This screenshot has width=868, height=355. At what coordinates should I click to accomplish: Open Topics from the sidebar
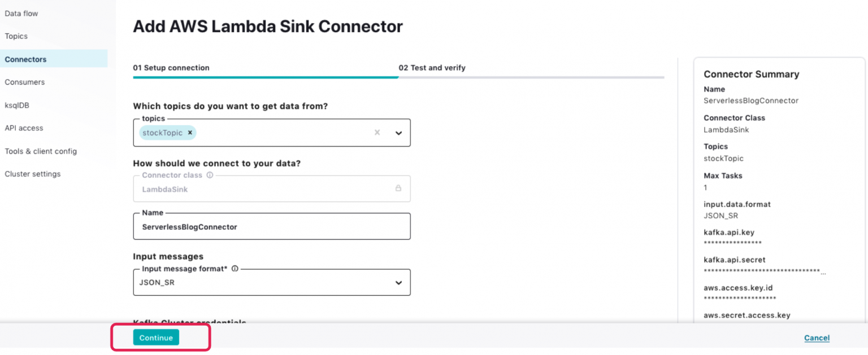tap(16, 36)
